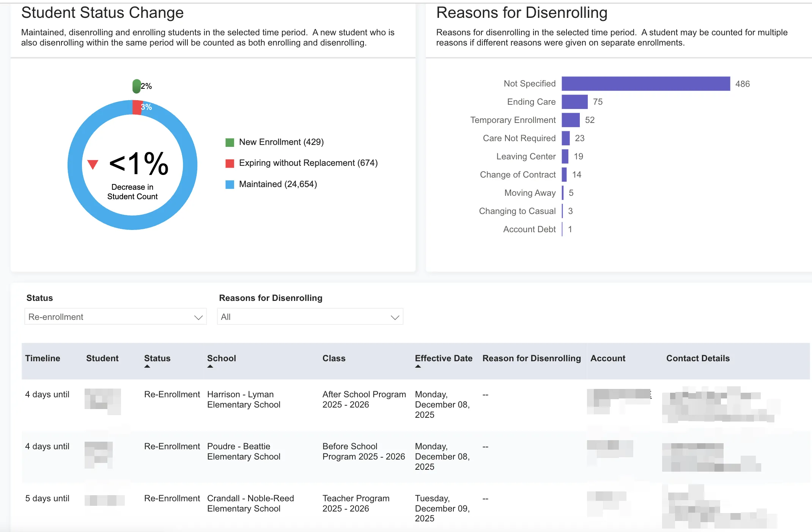Click the green New Enrollment color swatch
This screenshot has width=812, height=532.
230,143
